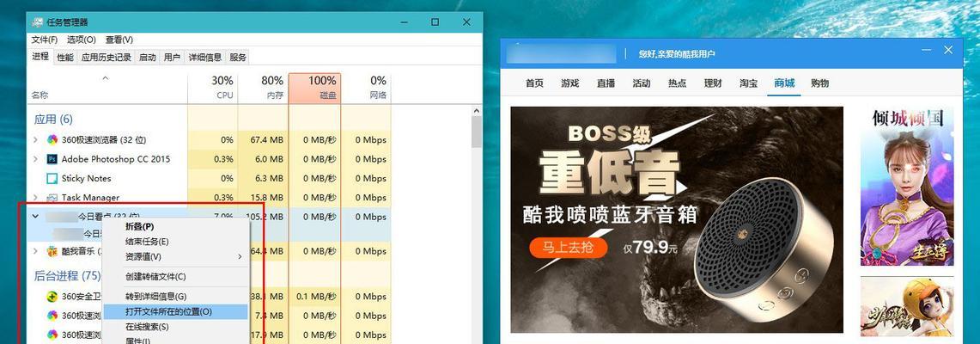
Task: Open 游戏 tab in 酷我 window
Action: [570, 83]
